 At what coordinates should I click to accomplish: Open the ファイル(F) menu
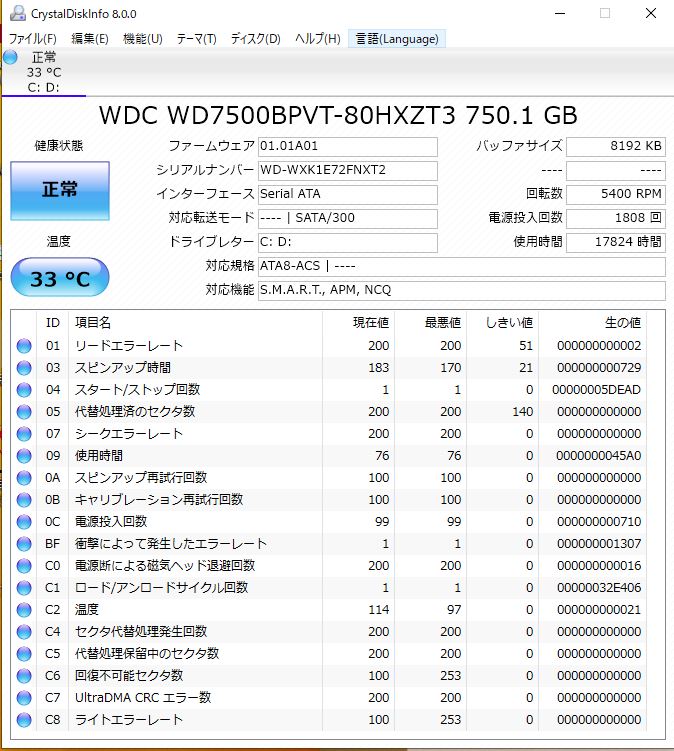pyautogui.click(x=32, y=39)
